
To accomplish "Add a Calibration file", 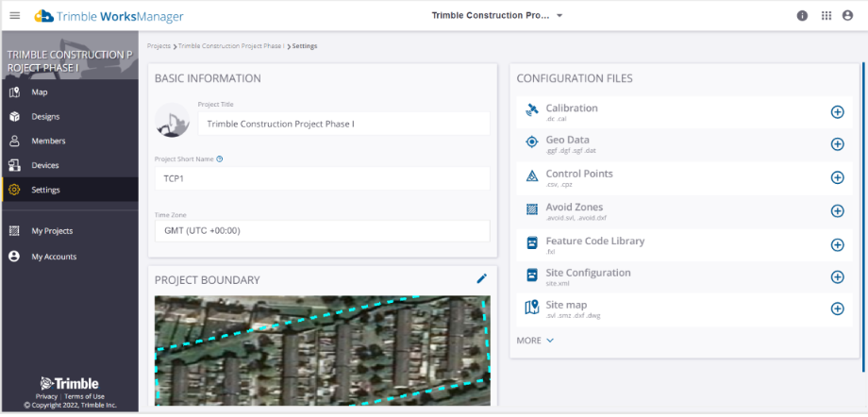I will (837, 111).
